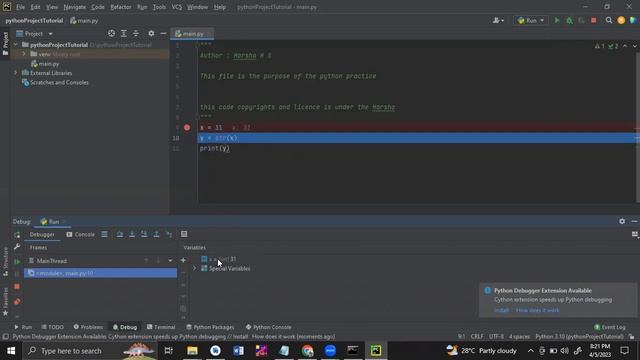The height and width of the screenshot is (360, 640).
Task: Open the Terminal tool window
Action: pos(161,327)
